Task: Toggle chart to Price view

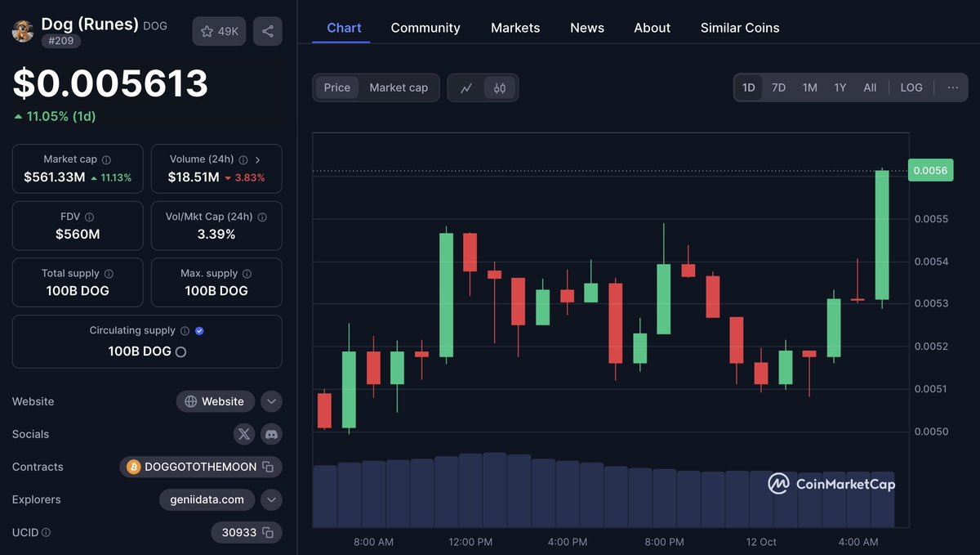Action: pyautogui.click(x=336, y=87)
